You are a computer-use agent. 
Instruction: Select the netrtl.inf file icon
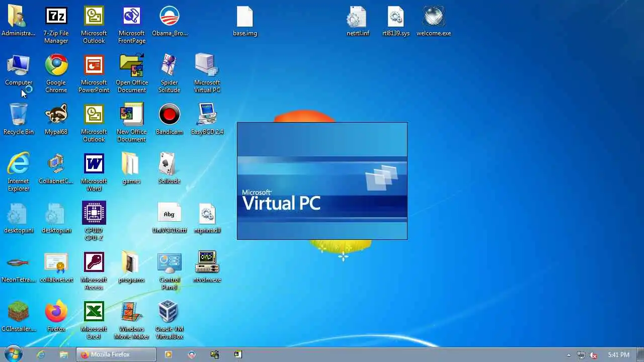[x=358, y=22]
